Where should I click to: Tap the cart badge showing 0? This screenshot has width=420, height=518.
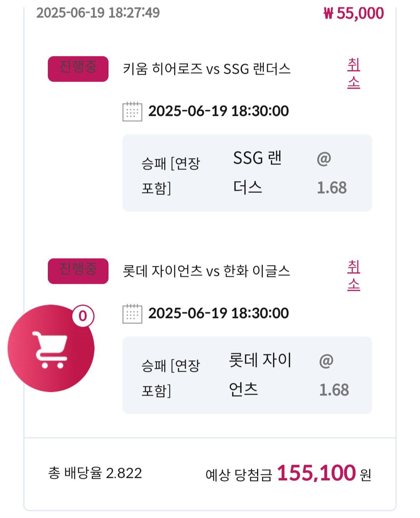click(x=83, y=316)
